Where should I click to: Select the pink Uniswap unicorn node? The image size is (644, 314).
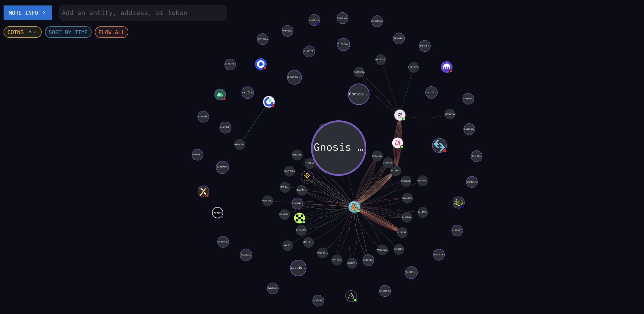tap(398, 143)
